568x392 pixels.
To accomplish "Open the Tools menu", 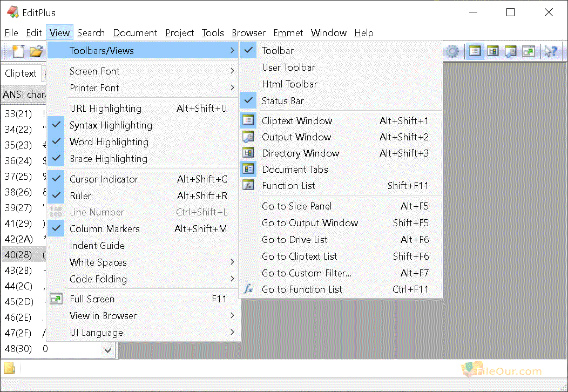I will pos(213,33).
